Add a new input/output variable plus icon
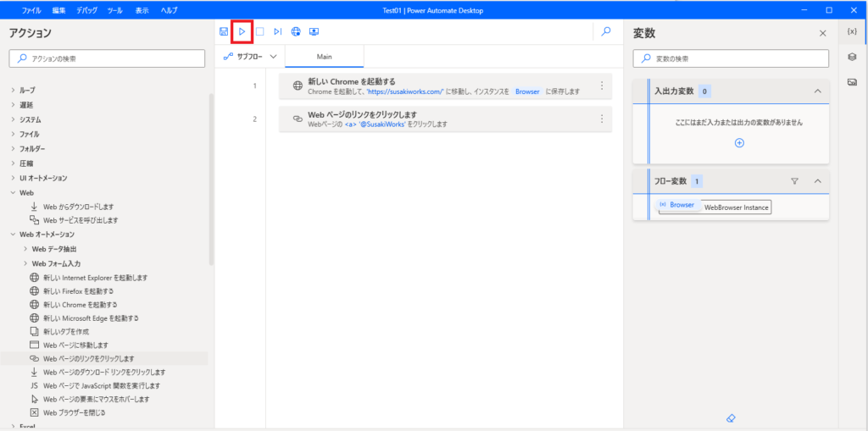The height and width of the screenshot is (431, 868). pyautogui.click(x=739, y=143)
